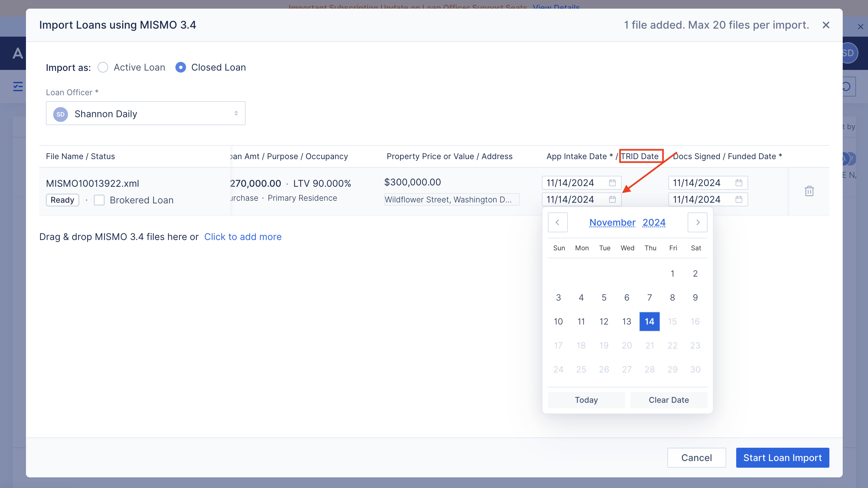Open November month selector in calendar
The width and height of the screenshot is (868, 488).
coord(612,222)
